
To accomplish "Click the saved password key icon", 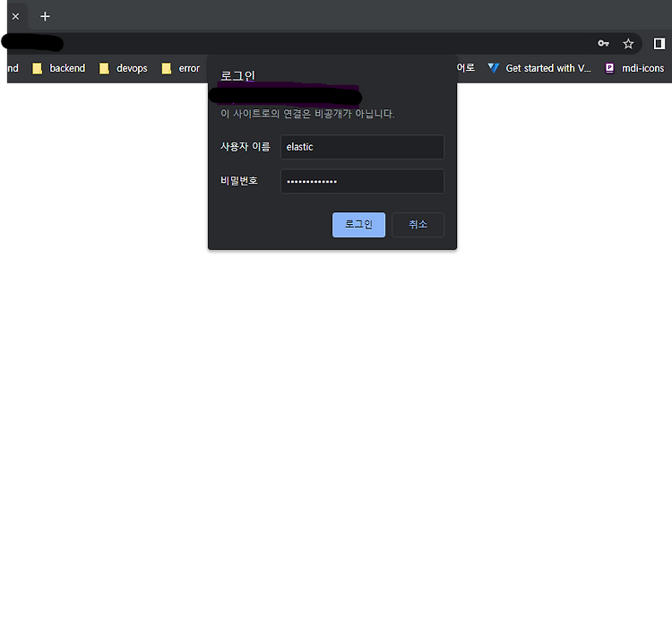I will tap(603, 43).
